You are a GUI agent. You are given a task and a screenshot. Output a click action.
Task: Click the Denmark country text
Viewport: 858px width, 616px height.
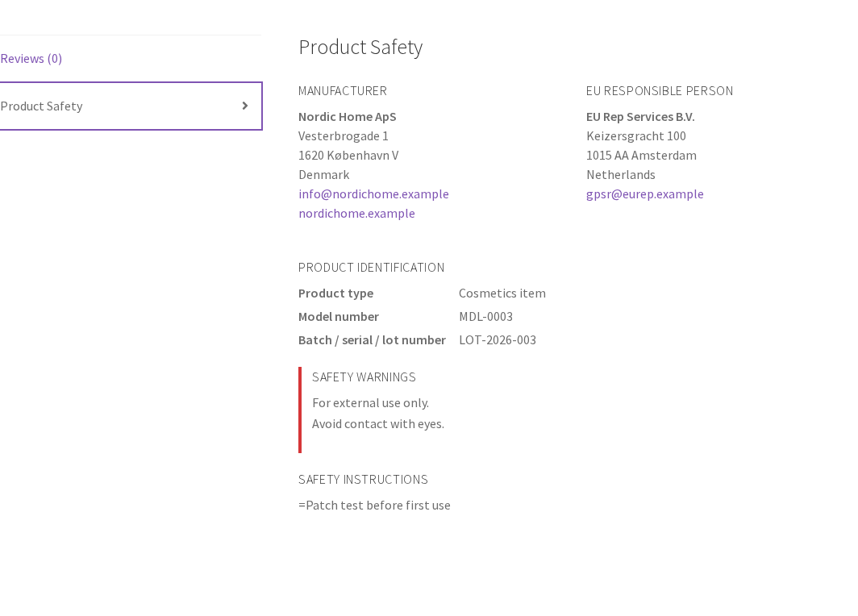324,175
